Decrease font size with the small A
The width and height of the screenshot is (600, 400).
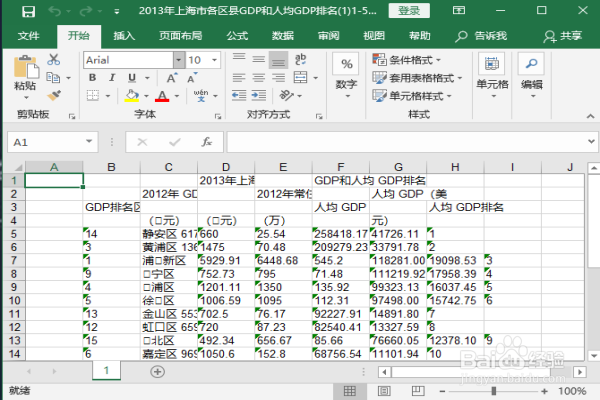click(192, 78)
